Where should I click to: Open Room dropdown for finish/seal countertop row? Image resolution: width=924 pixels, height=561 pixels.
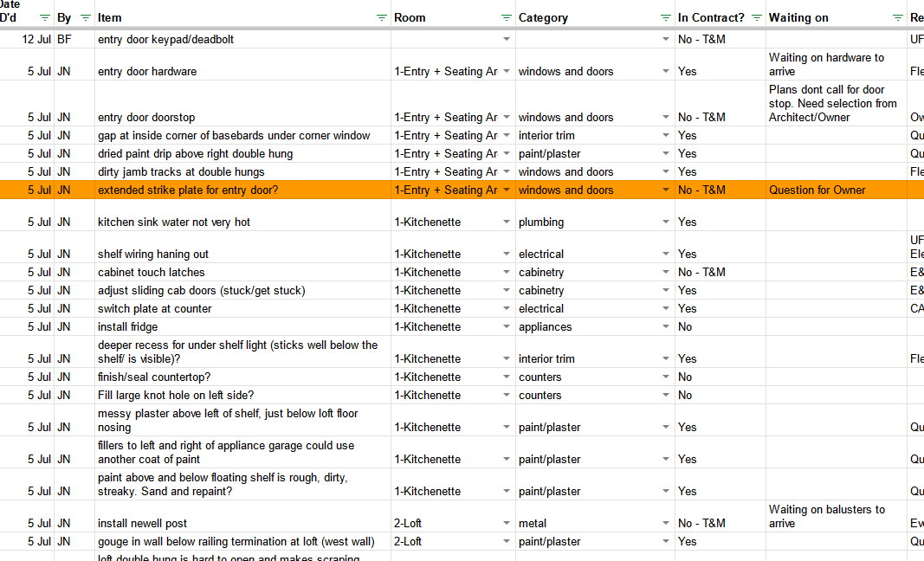coord(507,377)
